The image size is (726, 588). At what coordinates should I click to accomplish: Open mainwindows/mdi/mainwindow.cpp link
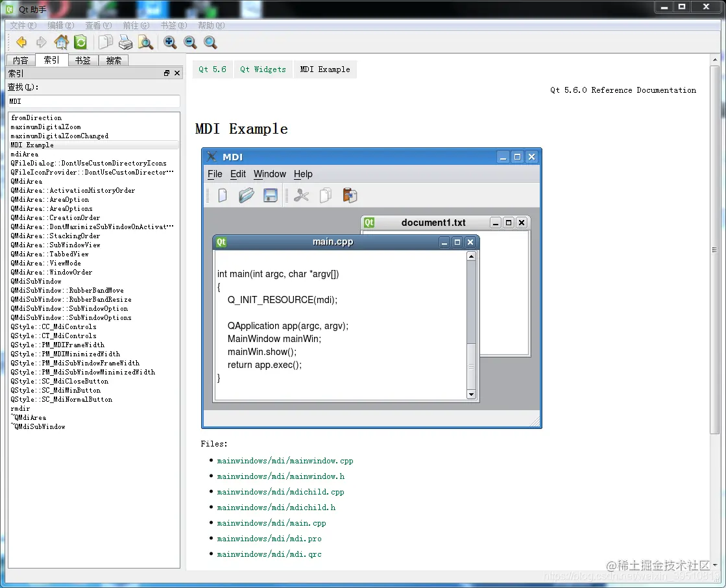click(285, 461)
